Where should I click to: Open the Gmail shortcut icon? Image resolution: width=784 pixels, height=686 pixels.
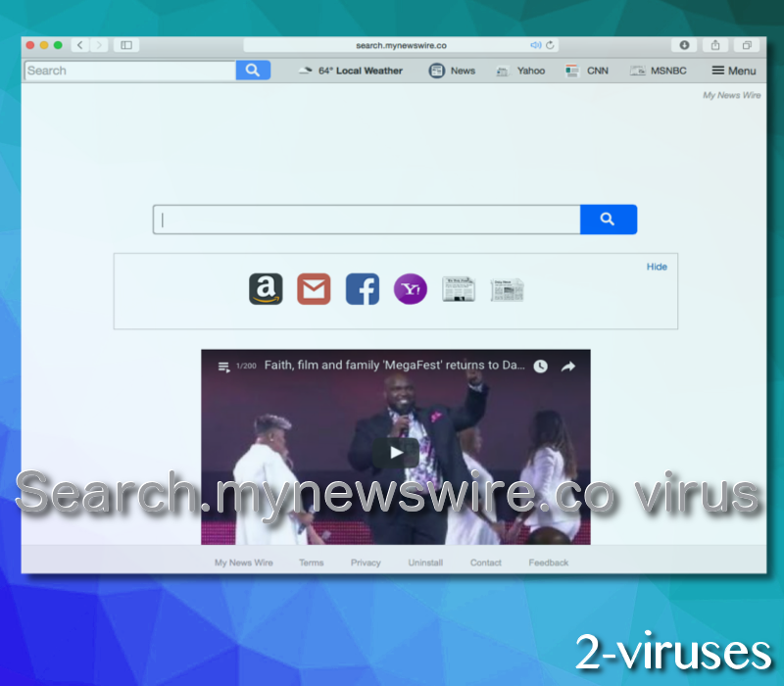coord(314,289)
